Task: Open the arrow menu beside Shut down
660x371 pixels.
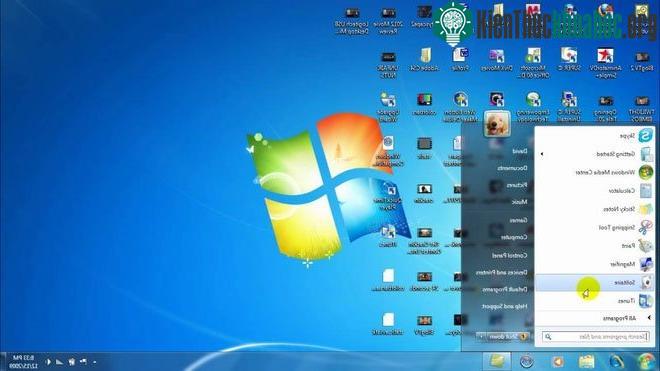Action: [481, 337]
